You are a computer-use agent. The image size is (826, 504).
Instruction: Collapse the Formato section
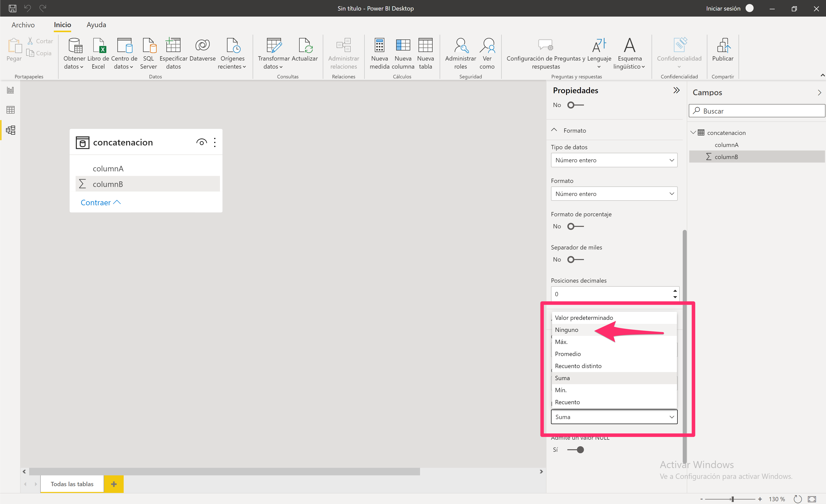coord(554,130)
